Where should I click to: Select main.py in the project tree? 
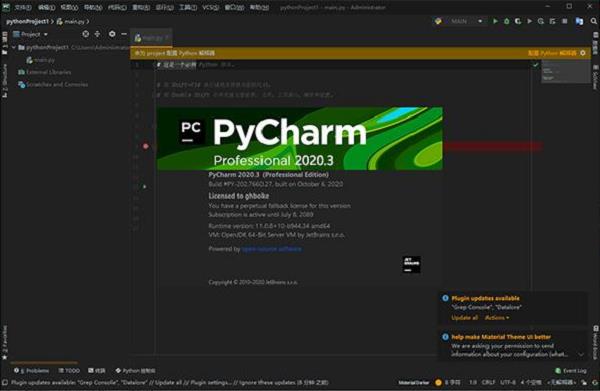point(41,60)
